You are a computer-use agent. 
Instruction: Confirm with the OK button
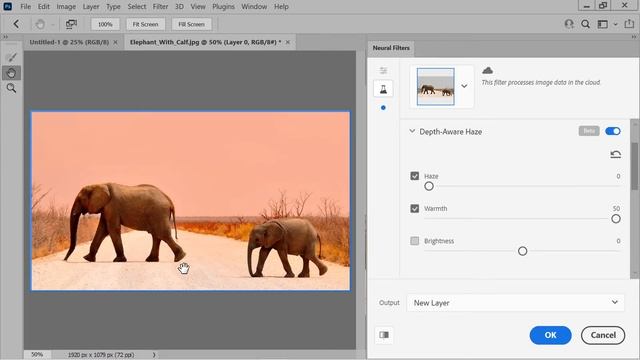pyautogui.click(x=550, y=335)
